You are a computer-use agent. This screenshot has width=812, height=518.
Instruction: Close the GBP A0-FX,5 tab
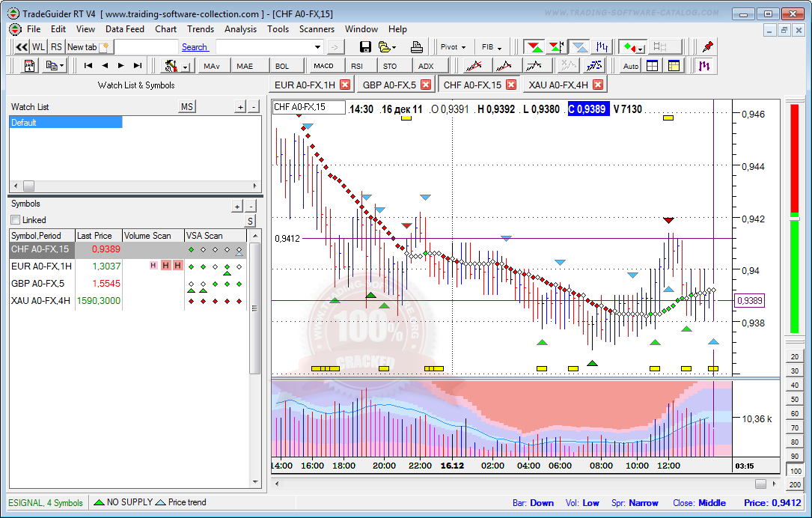coord(426,85)
